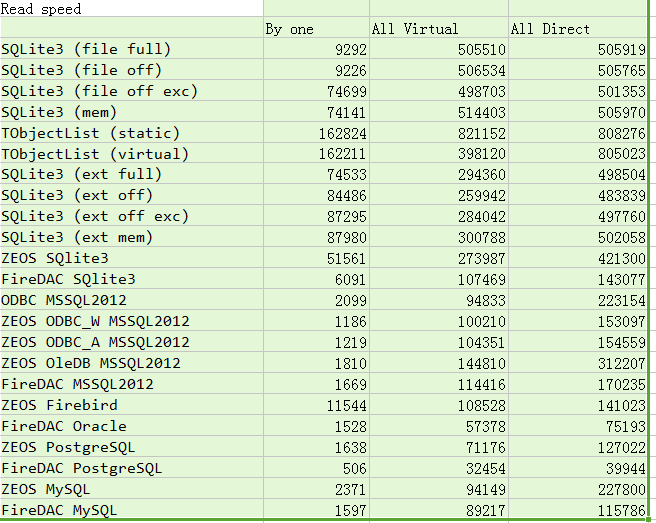Select the cell with value 505510
Image resolution: width=656 pixels, height=523 pixels.
439,49
